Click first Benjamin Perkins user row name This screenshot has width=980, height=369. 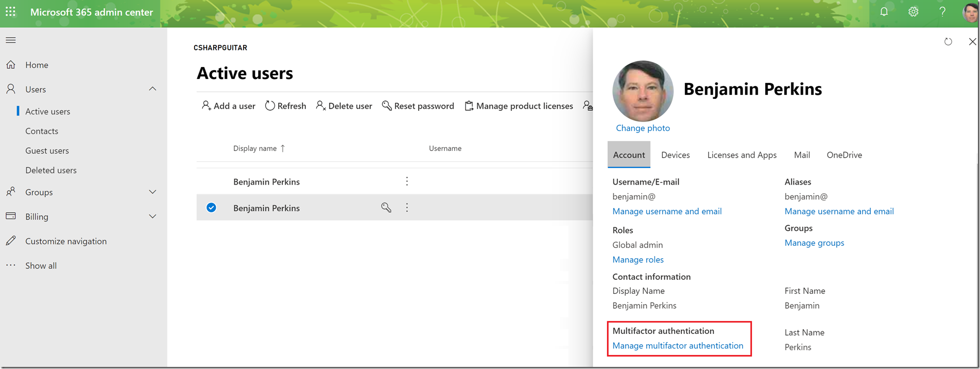(x=266, y=181)
